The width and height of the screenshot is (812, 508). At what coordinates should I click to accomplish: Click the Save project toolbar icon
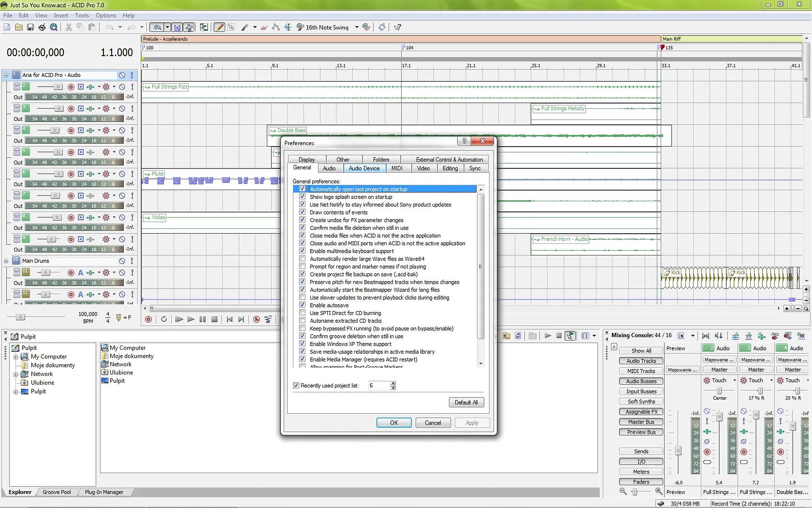pos(30,28)
